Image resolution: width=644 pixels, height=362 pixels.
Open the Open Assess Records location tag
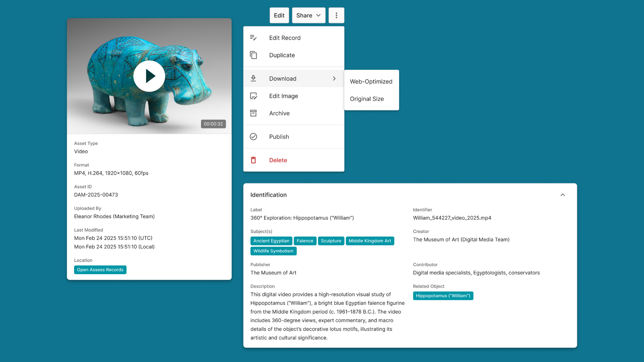100,270
